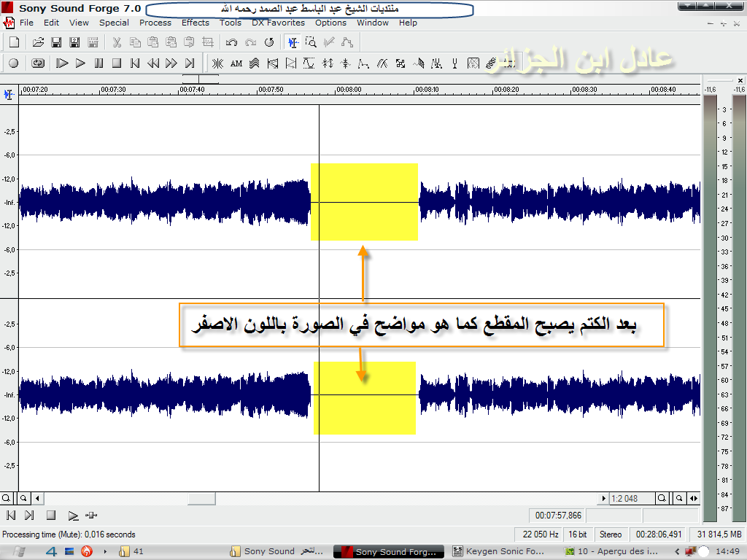Image resolution: width=747 pixels, height=560 pixels.
Task: Create a new file with New icon
Action: point(15,42)
